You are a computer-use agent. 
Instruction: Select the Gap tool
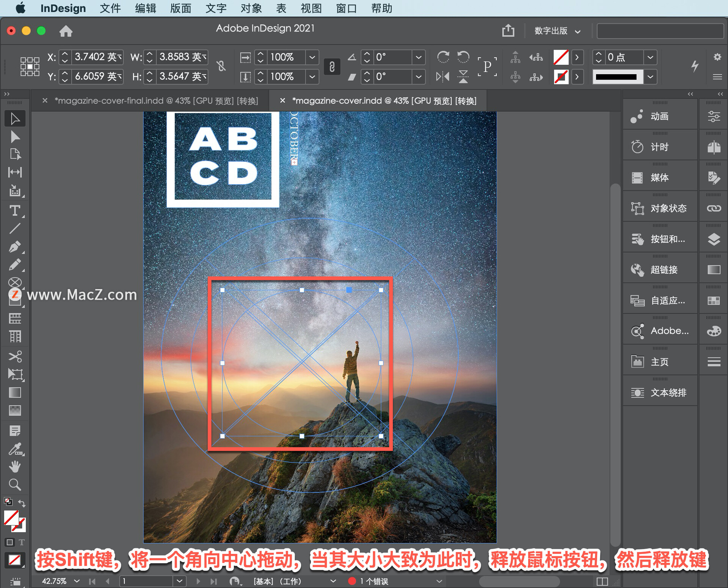[15, 172]
